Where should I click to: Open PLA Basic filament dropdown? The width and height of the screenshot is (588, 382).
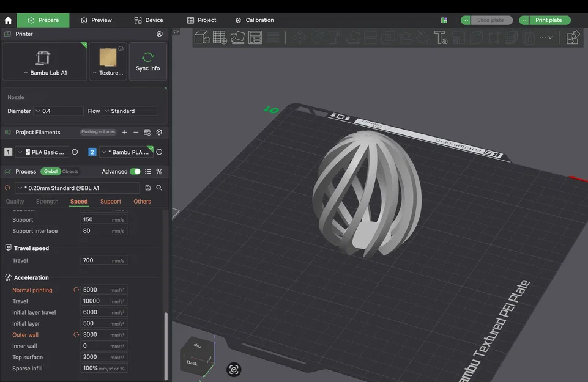click(x=42, y=152)
